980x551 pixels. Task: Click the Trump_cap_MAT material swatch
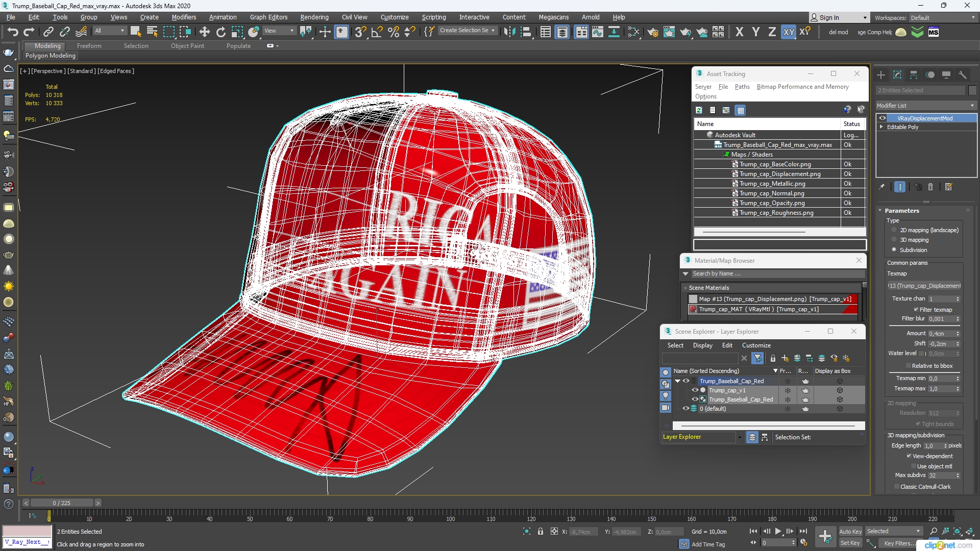(x=693, y=309)
